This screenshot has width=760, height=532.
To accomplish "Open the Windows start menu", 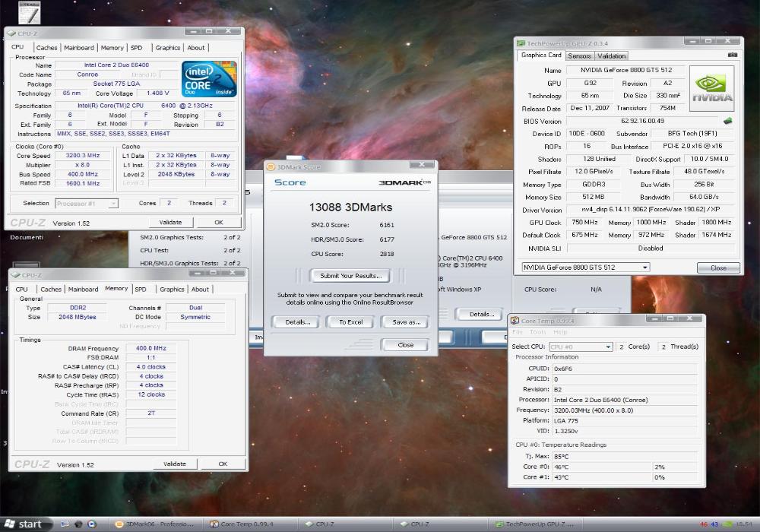I will click(24, 524).
